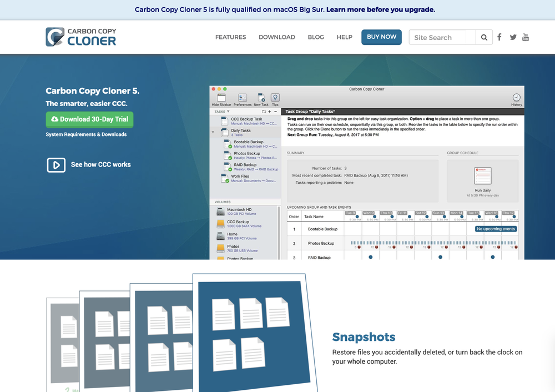
Task: Click Download 30-Day Trial button
Action: [89, 119]
